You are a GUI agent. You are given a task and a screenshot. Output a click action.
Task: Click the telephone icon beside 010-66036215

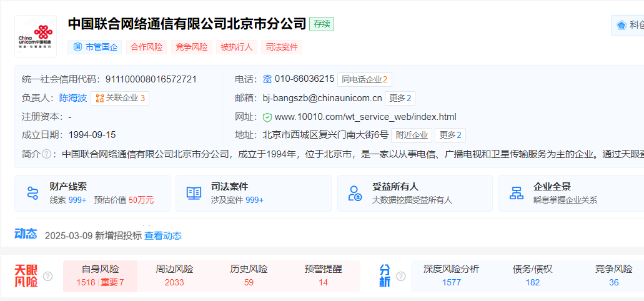click(x=267, y=79)
